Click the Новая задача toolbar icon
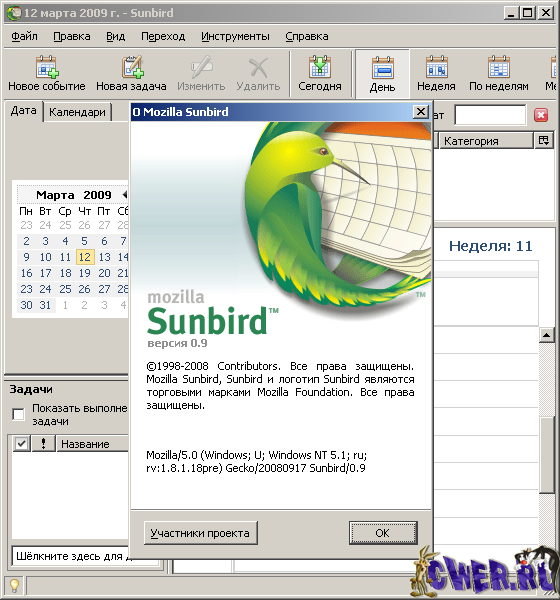560x600 pixels. point(132,67)
